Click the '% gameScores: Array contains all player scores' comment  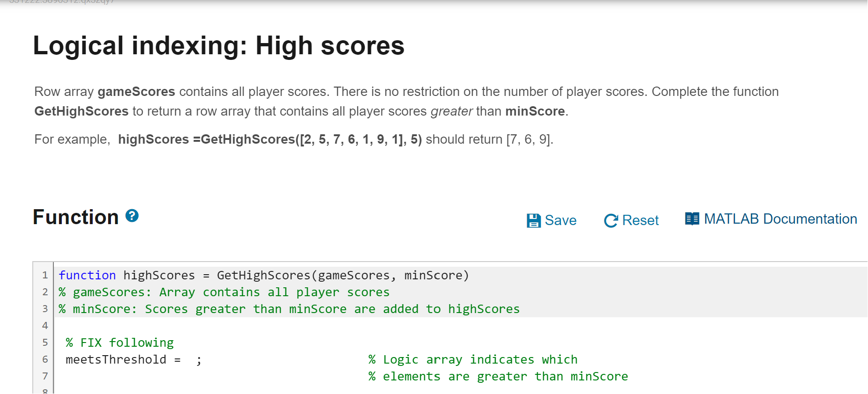click(224, 292)
